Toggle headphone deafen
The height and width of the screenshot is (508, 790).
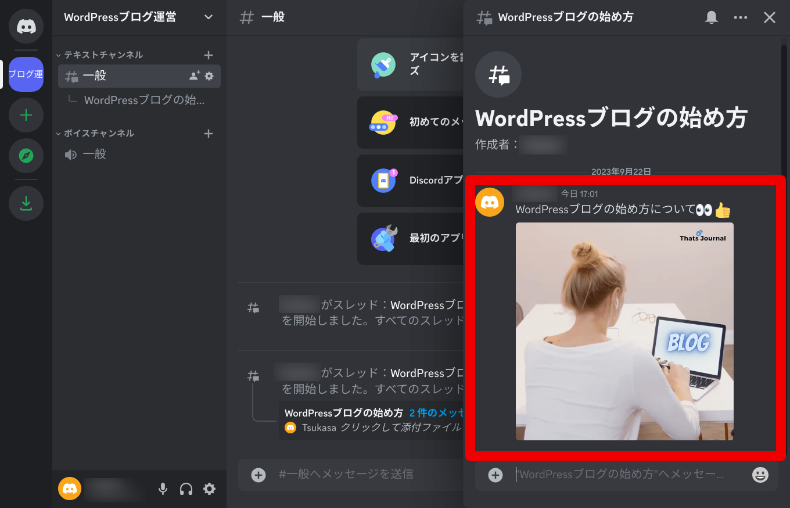point(186,488)
